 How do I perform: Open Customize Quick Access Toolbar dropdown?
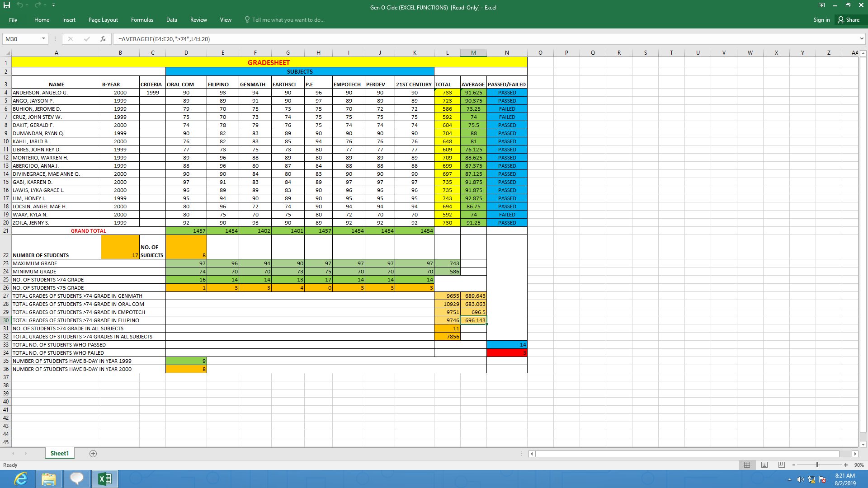pyautogui.click(x=53, y=5)
